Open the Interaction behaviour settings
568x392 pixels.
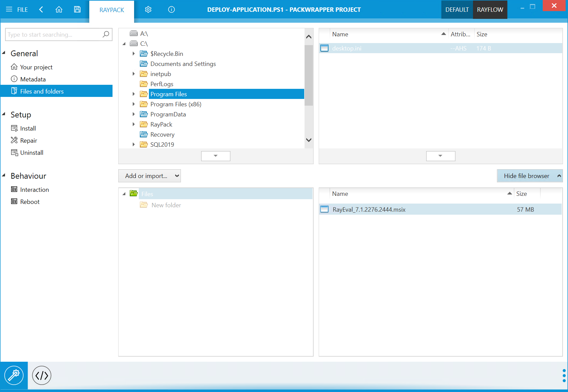pyautogui.click(x=34, y=189)
